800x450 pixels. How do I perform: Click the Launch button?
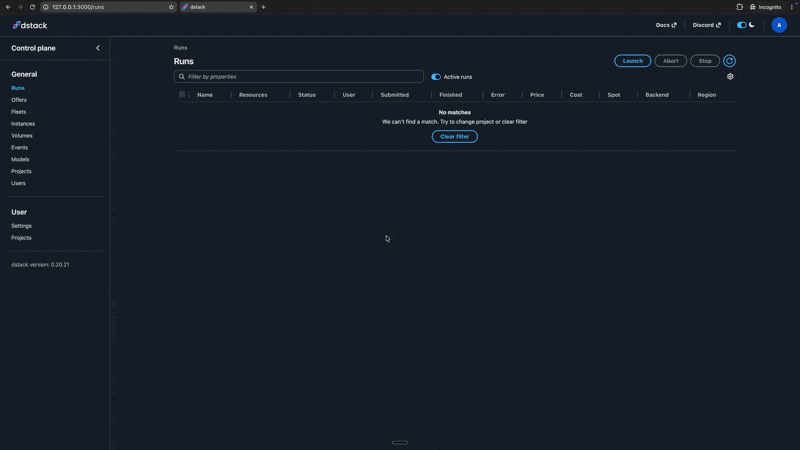(x=632, y=61)
